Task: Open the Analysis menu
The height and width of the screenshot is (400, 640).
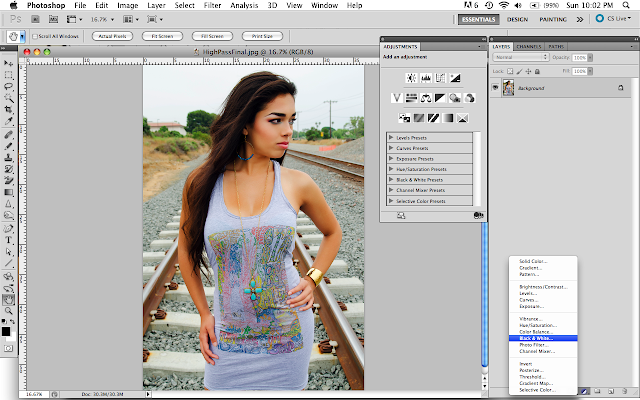Action: [244, 5]
